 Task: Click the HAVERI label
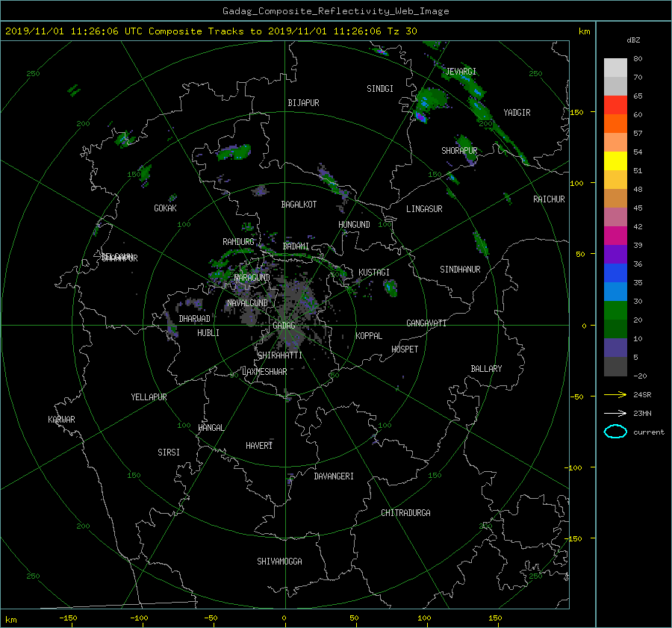(x=259, y=446)
